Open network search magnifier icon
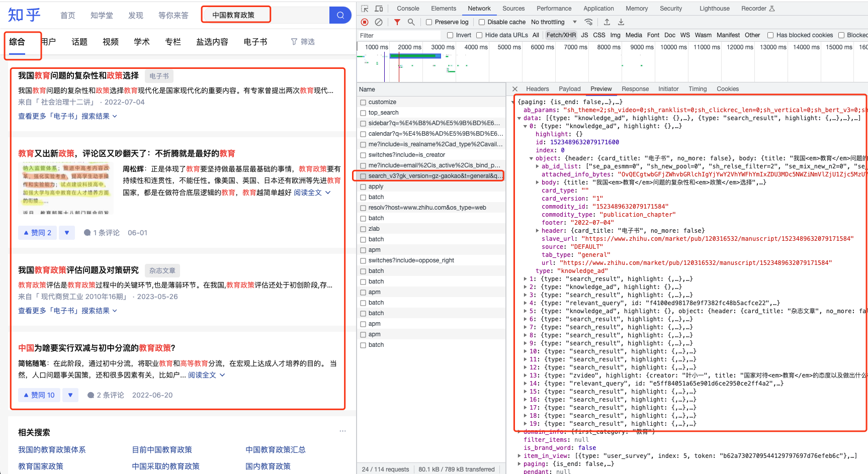Image resolution: width=868 pixels, height=474 pixels. click(411, 22)
